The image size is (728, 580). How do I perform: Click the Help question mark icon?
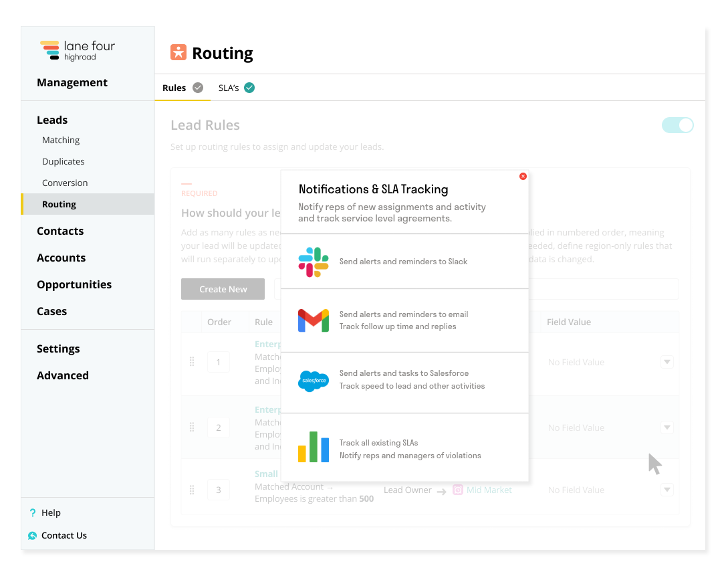33,513
